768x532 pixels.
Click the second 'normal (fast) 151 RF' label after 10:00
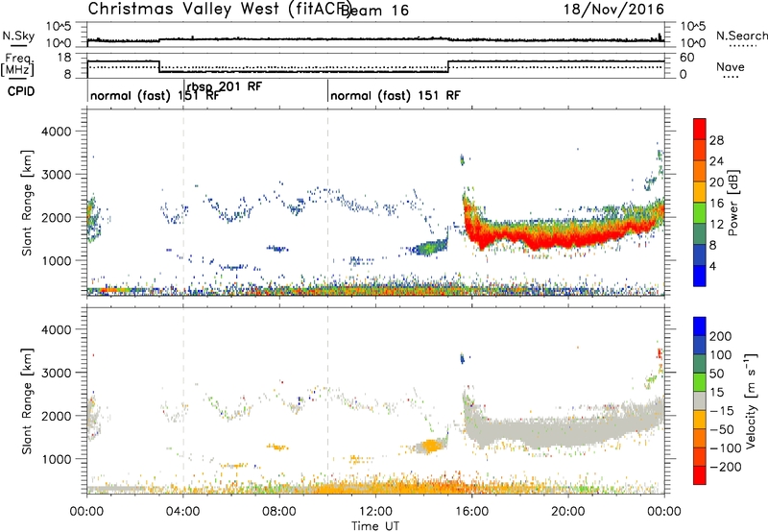point(396,95)
